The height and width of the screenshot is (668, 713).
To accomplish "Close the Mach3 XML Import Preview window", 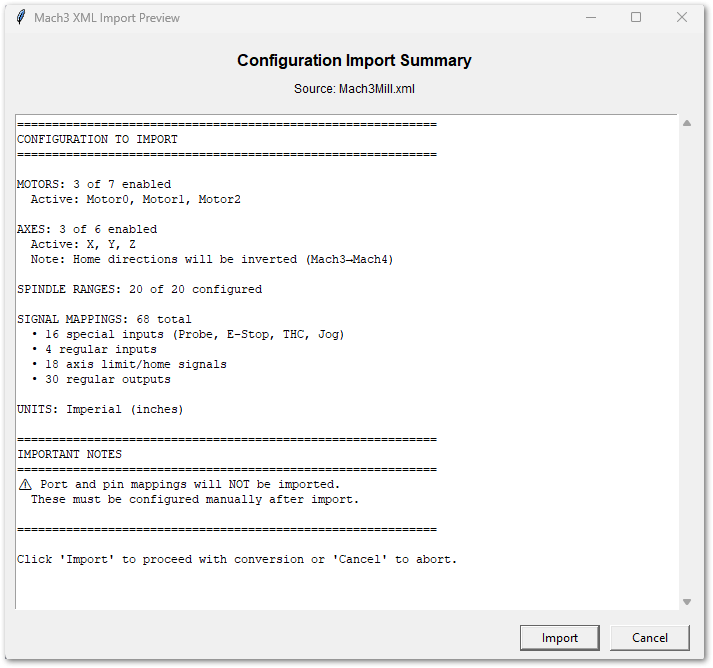I will (x=682, y=18).
